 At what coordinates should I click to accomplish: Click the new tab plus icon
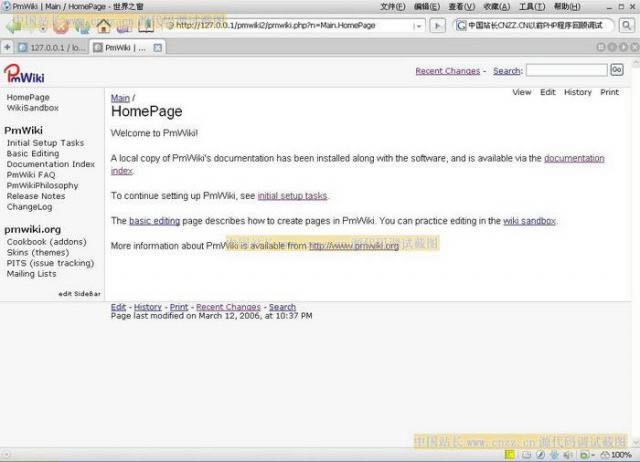[x=8, y=47]
